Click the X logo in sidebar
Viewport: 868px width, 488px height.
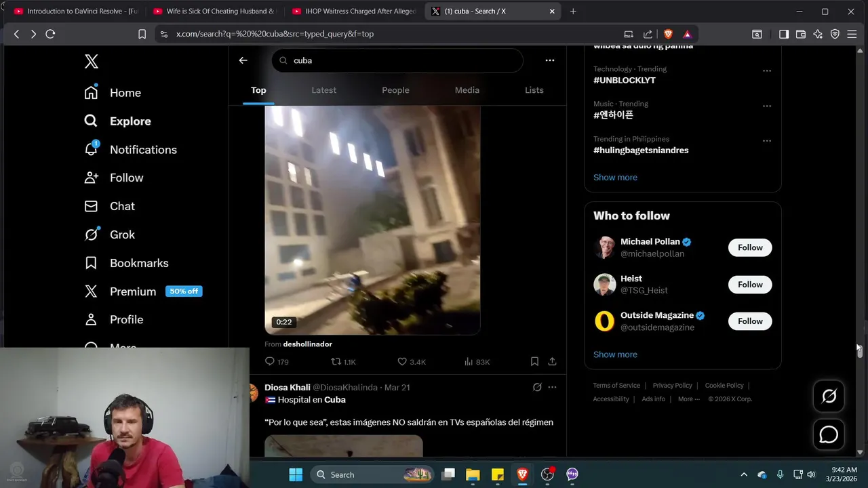click(92, 61)
